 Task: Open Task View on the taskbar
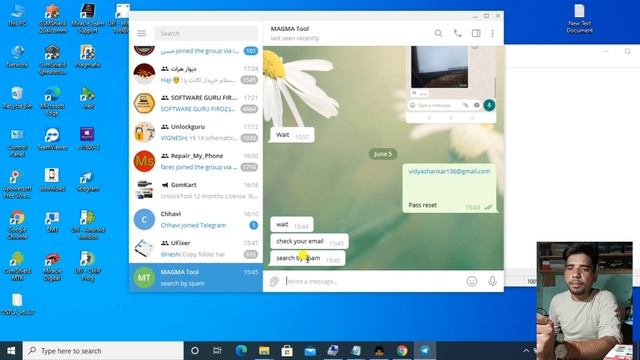(217, 351)
